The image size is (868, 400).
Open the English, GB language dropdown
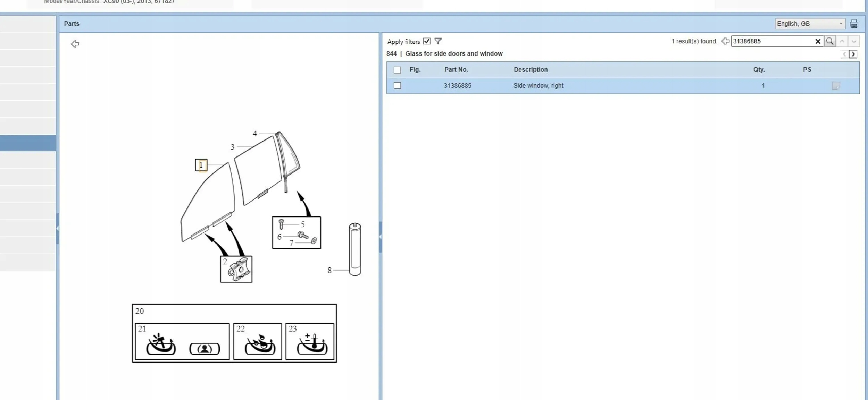click(x=810, y=24)
